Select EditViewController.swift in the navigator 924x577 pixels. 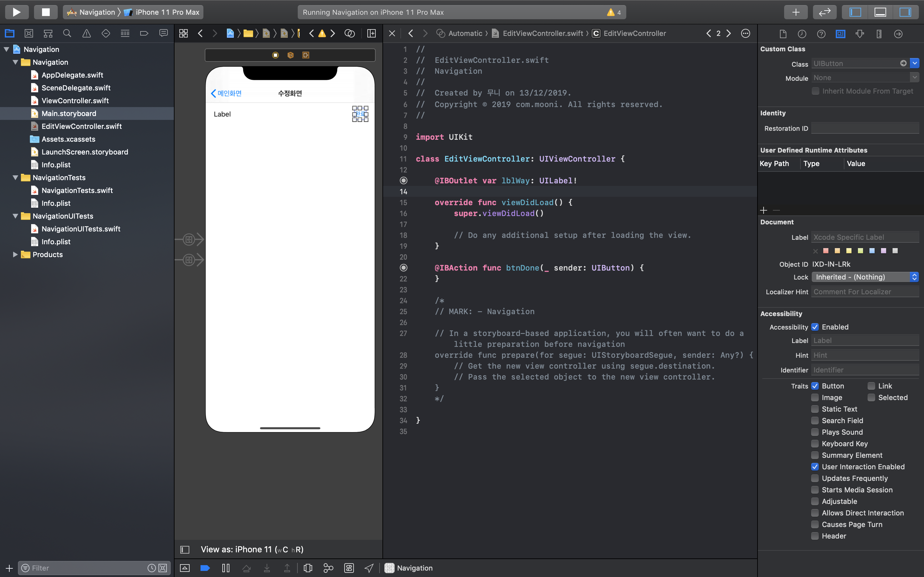81,126
